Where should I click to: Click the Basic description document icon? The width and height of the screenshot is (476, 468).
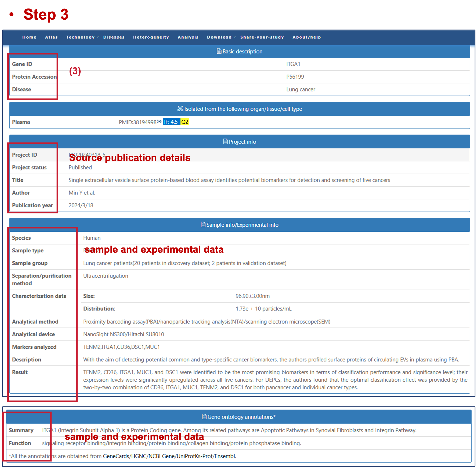pyautogui.click(x=219, y=51)
